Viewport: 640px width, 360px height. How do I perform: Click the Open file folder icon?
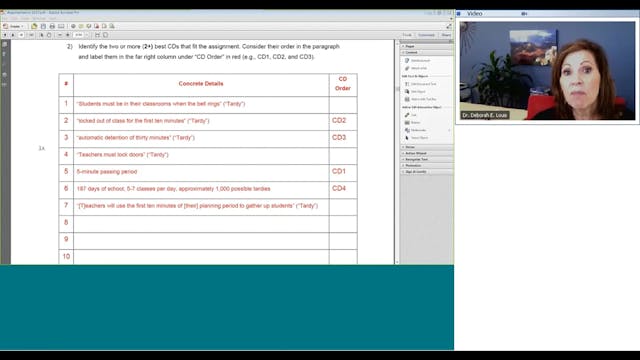pos(34,26)
